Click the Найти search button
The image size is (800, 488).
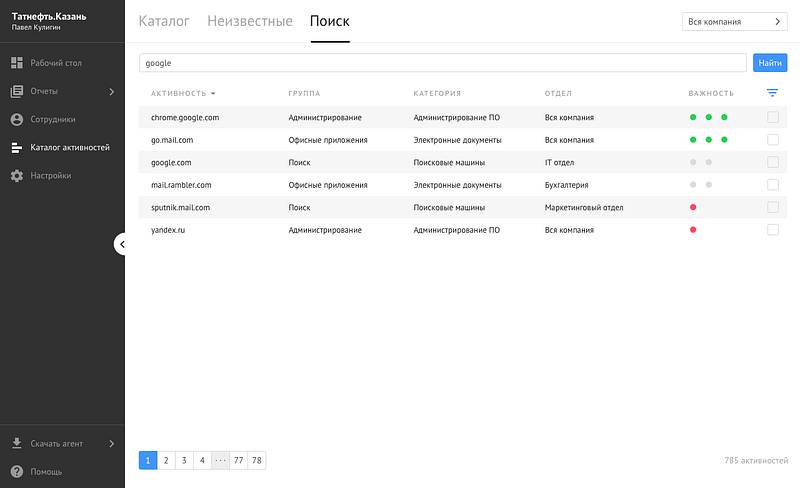pyautogui.click(x=770, y=63)
